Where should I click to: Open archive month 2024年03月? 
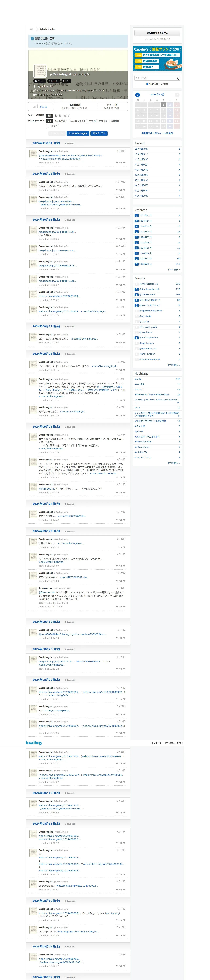click(x=145, y=259)
